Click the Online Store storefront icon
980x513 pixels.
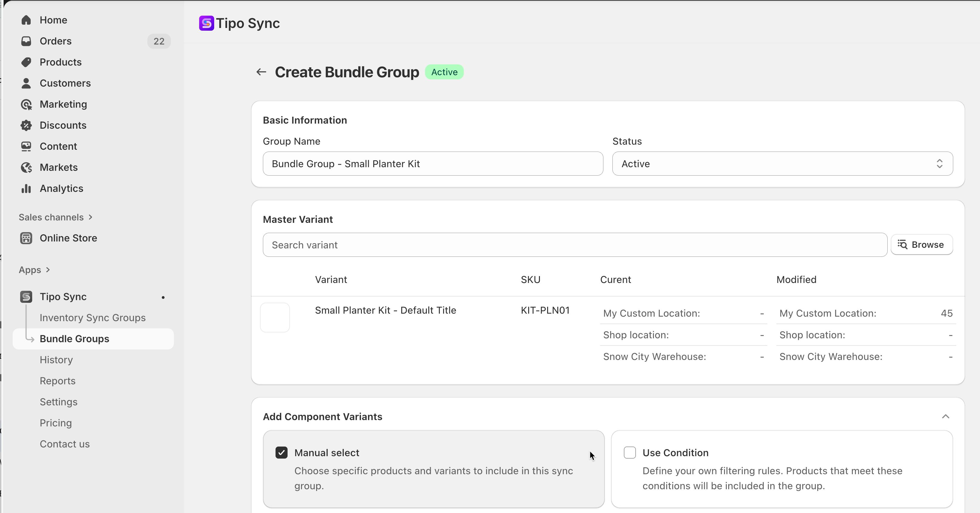26,238
